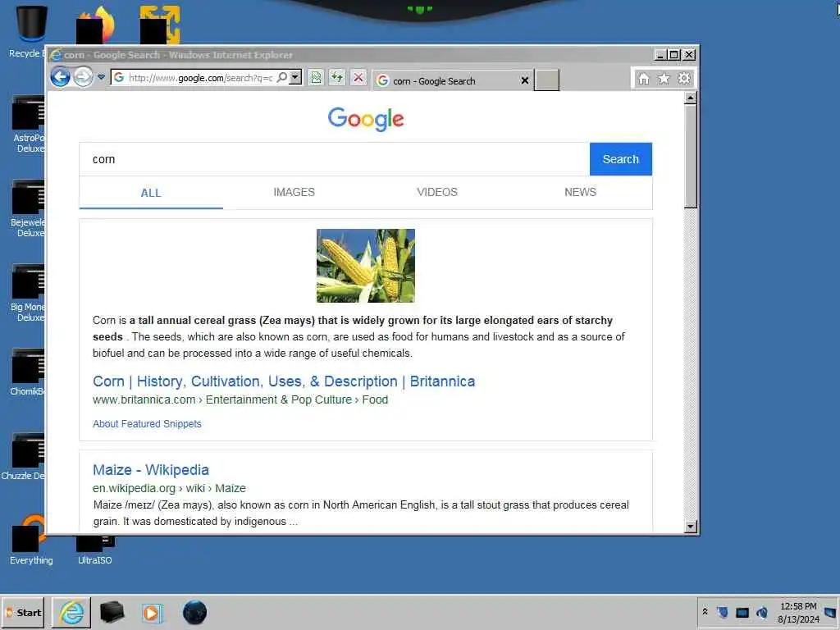Click the vertical scrollbar thumb
The height and width of the screenshot is (630, 840).
click(x=691, y=156)
